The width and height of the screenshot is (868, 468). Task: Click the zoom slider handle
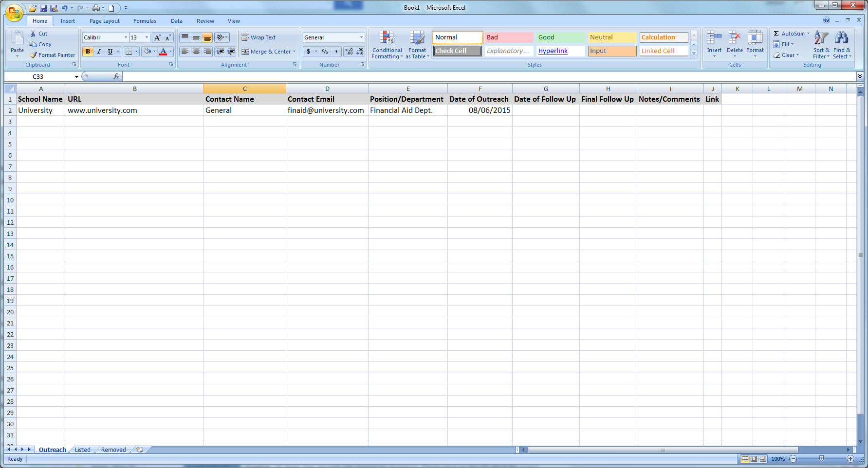tap(821, 459)
